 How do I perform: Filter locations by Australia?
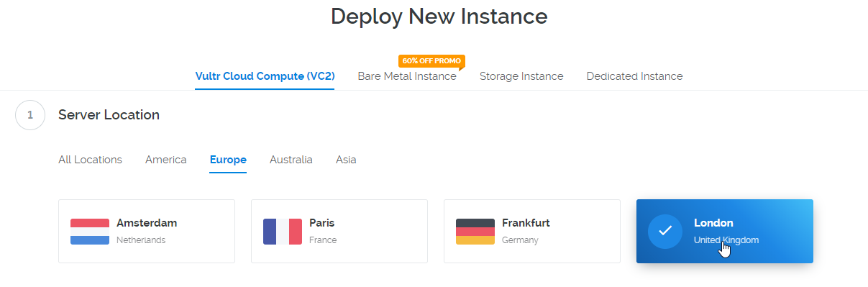[291, 160]
